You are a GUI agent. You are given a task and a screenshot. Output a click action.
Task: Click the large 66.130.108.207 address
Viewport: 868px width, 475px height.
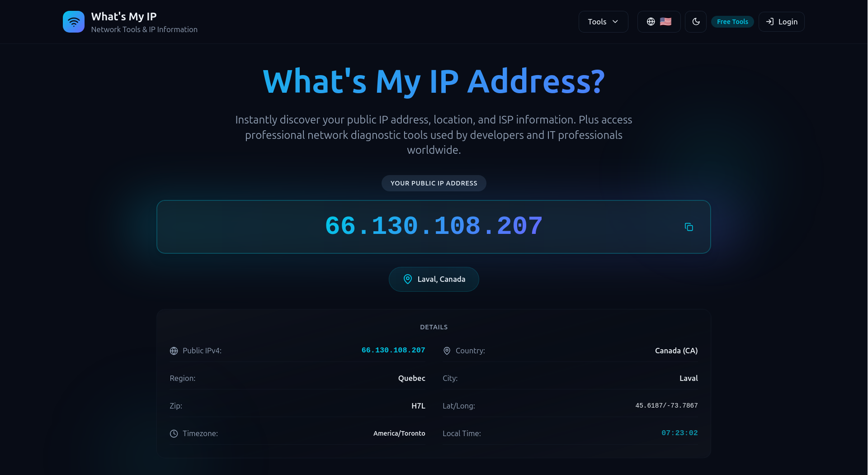pos(434,226)
